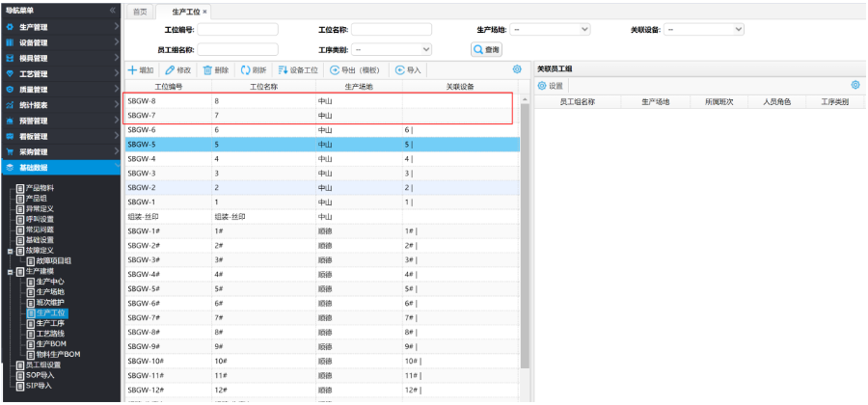Switch to the 首页 tab
The width and height of the screenshot is (868, 405).
click(140, 11)
